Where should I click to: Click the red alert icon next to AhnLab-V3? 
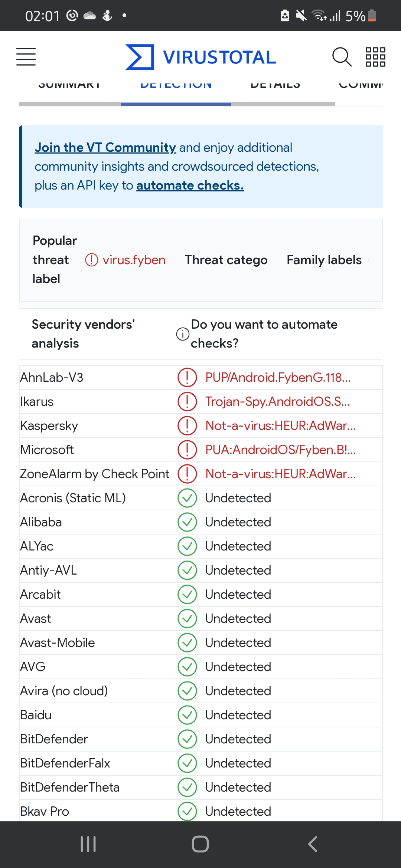187,377
